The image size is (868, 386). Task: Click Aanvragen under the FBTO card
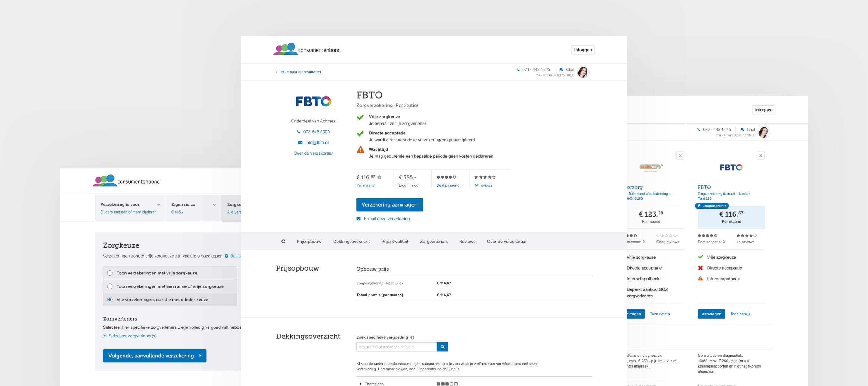(x=711, y=314)
